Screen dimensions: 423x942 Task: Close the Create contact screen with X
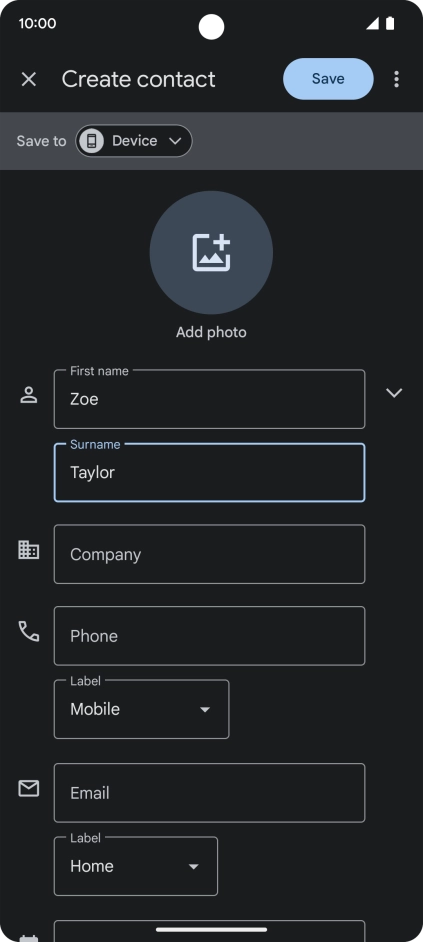(29, 79)
